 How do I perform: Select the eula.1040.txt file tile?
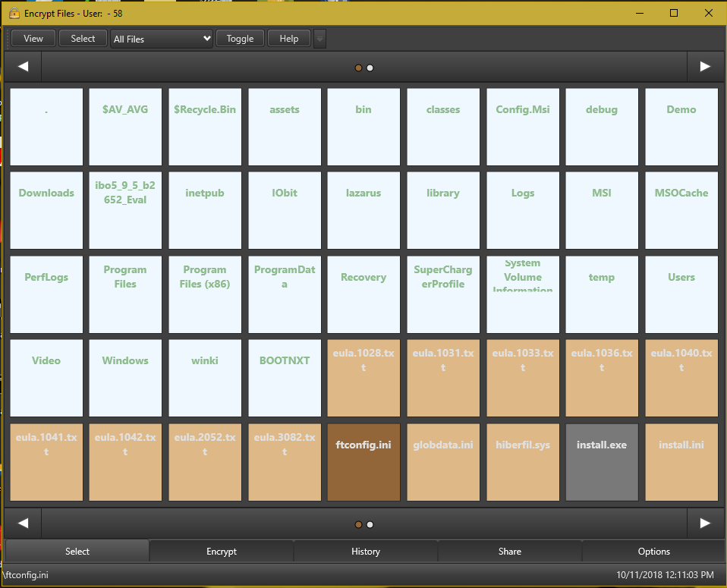pos(681,378)
